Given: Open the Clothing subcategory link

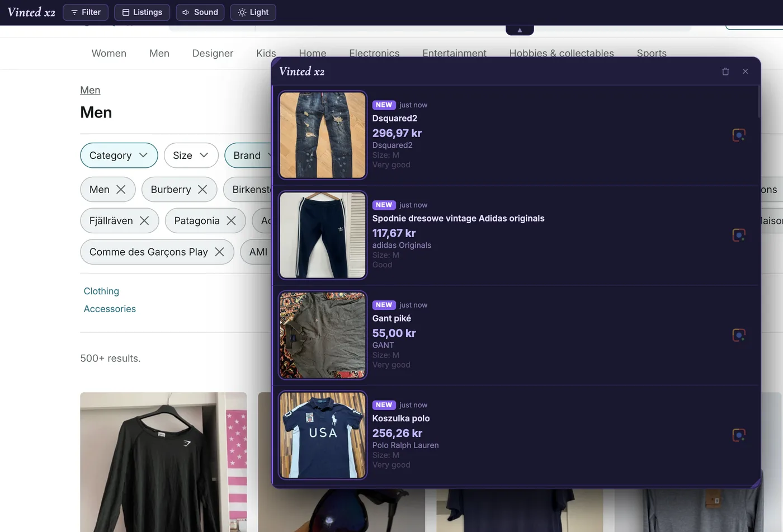Looking at the screenshot, I should [101, 291].
